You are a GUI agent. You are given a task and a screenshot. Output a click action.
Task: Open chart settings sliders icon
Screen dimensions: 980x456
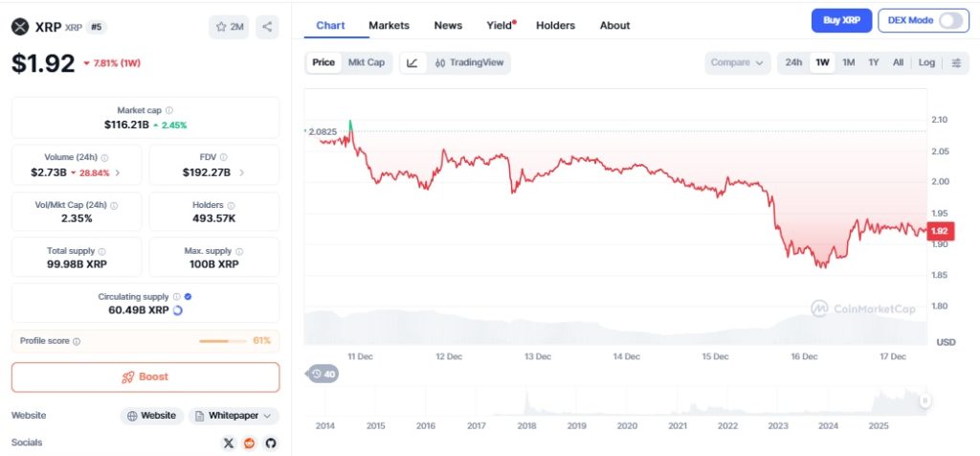tap(956, 62)
